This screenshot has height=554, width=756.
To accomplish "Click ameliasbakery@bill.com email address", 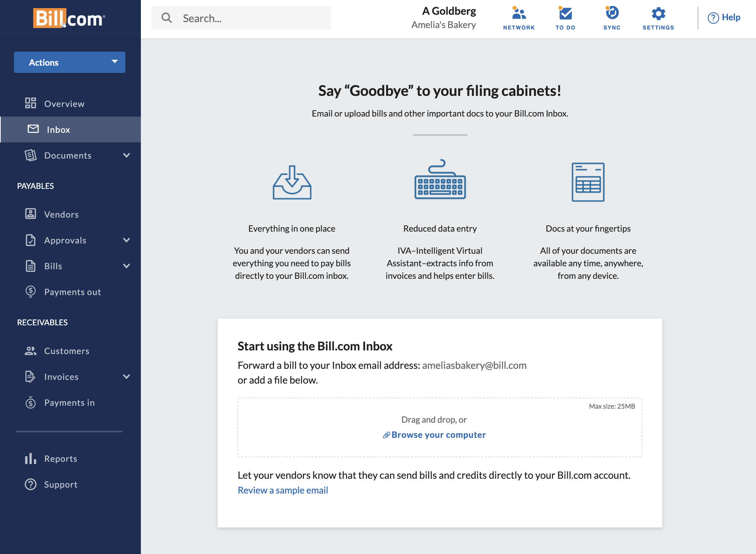I will [474, 365].
